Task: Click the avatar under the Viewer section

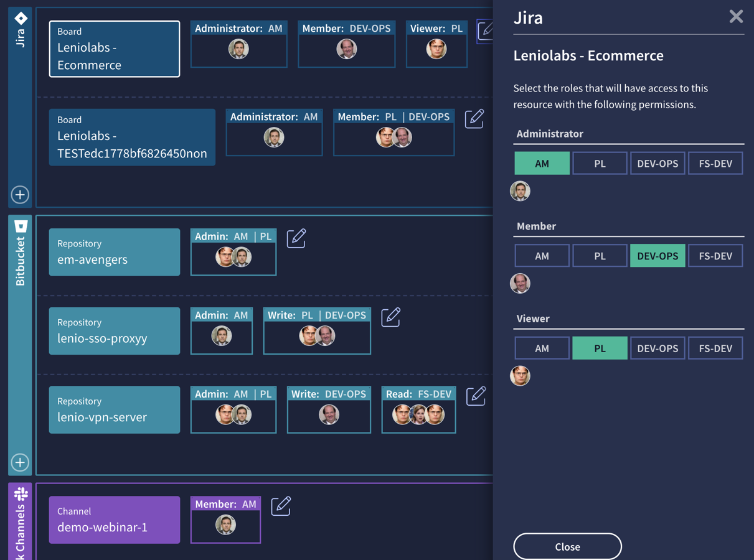Action: [x=520, y=376]
